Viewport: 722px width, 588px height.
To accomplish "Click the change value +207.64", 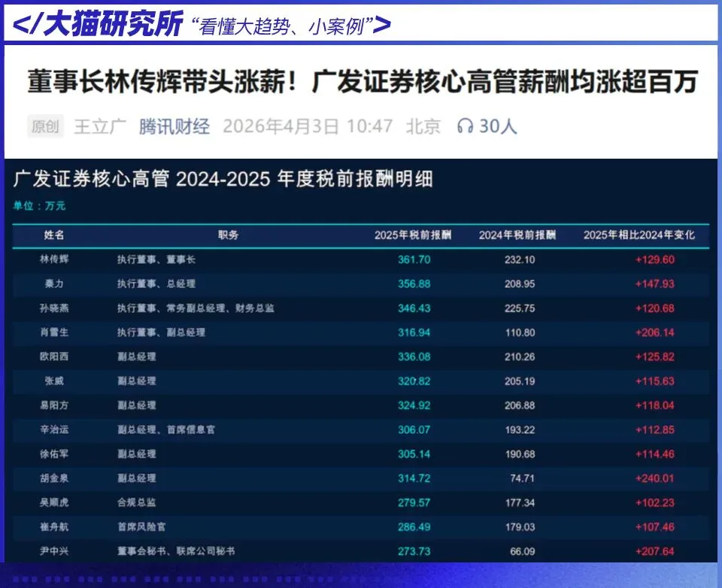I will pos(655,552).
